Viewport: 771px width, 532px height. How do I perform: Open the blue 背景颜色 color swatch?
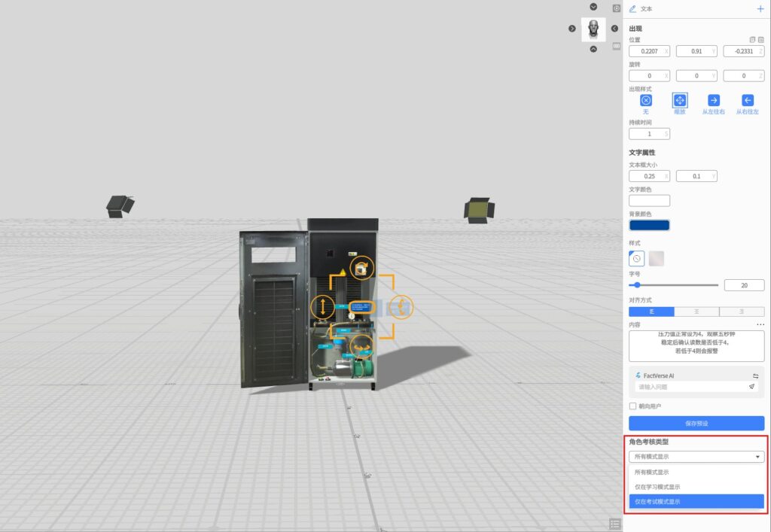pyautogui.click(x=649, y=225)
